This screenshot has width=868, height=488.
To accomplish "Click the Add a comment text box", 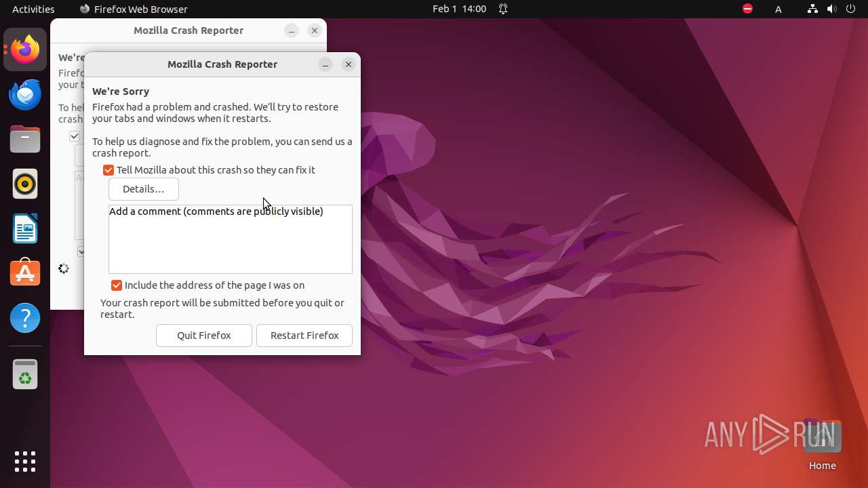I will 231,239.
